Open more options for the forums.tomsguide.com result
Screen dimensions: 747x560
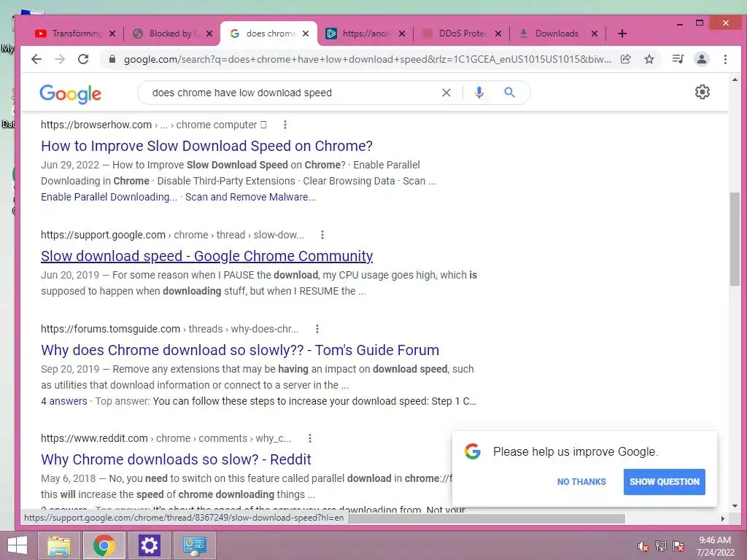[x=317, y=329]
